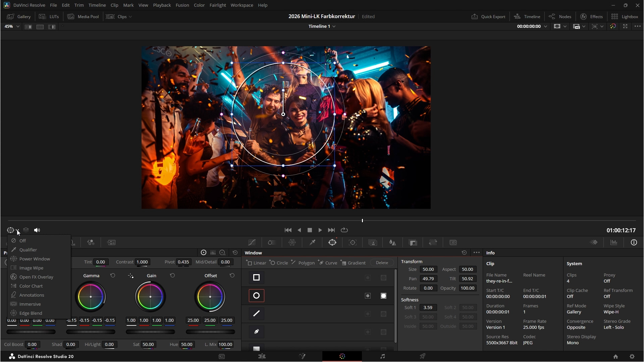The image size is (644, 362).
Task: Open the Blur and Sharpen palette
Action: (393, 242)
